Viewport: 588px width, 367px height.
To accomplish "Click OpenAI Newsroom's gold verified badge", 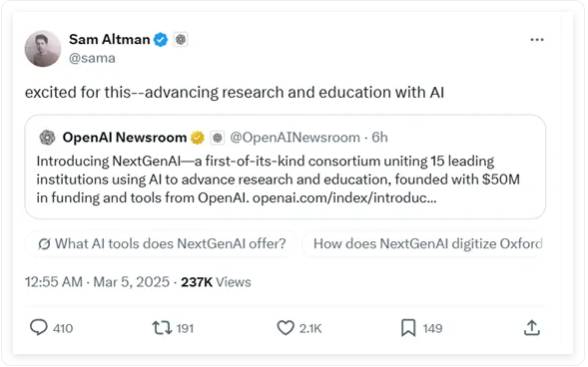I will [198, 138].
